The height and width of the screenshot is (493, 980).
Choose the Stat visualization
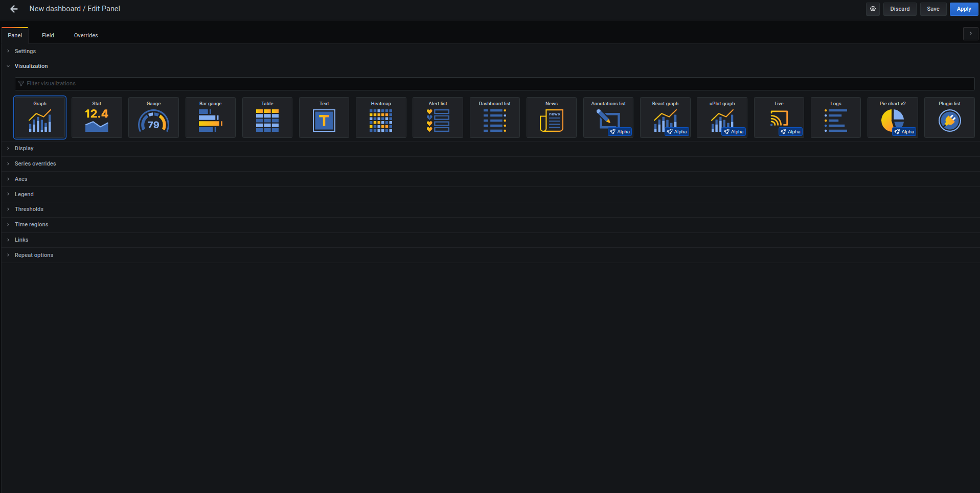click(x=97, y=118)
